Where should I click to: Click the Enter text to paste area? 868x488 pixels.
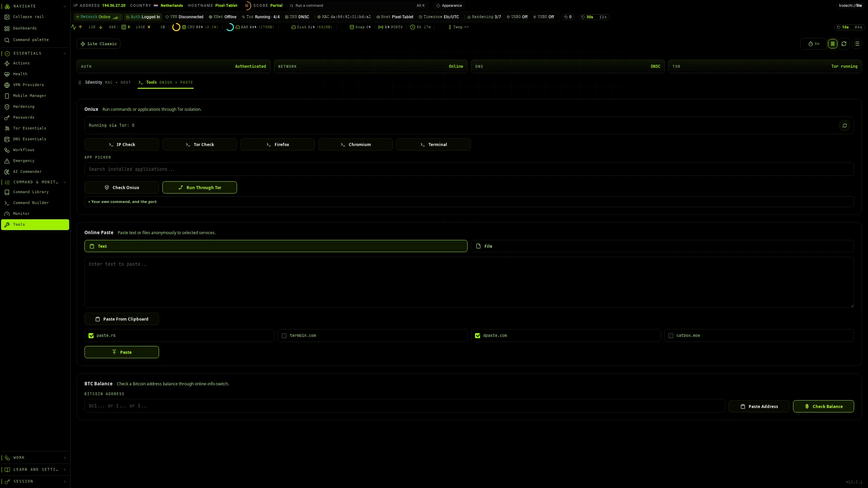tap(469, 282)
